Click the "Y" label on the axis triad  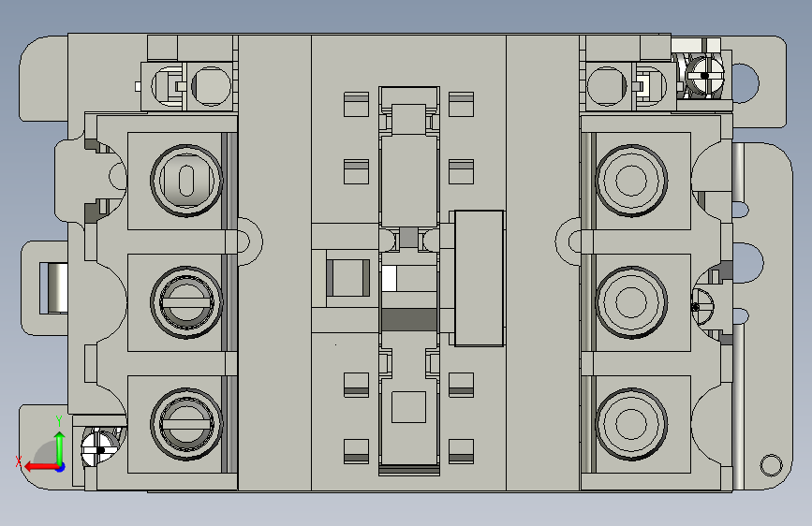click(x=59, y=421)
